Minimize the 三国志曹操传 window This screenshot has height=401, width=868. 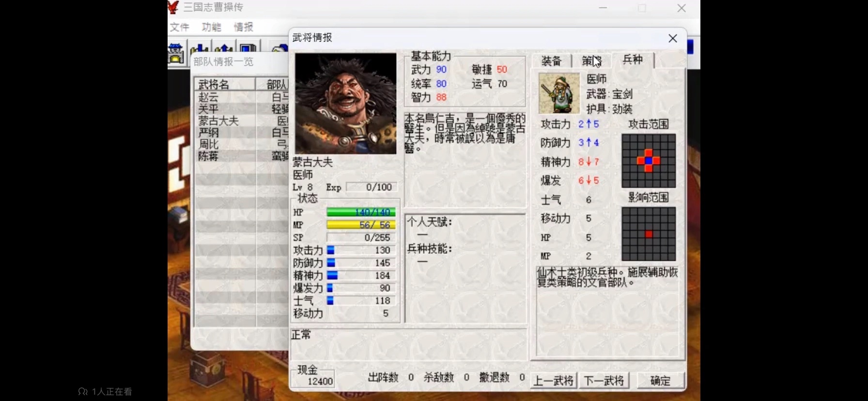pyautogui.click(x=603, y=8)
